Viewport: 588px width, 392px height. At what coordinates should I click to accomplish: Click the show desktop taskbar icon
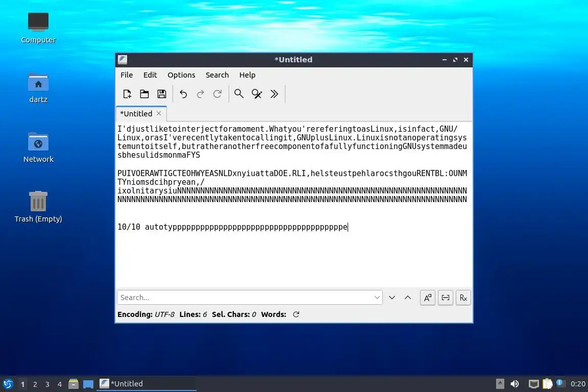point(88,384)
